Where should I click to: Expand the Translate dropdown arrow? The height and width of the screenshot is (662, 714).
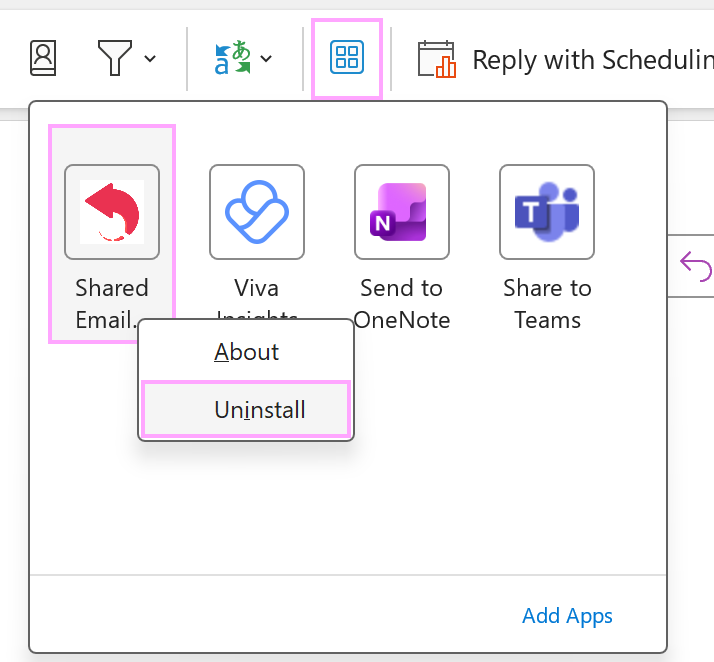(266, 58)
